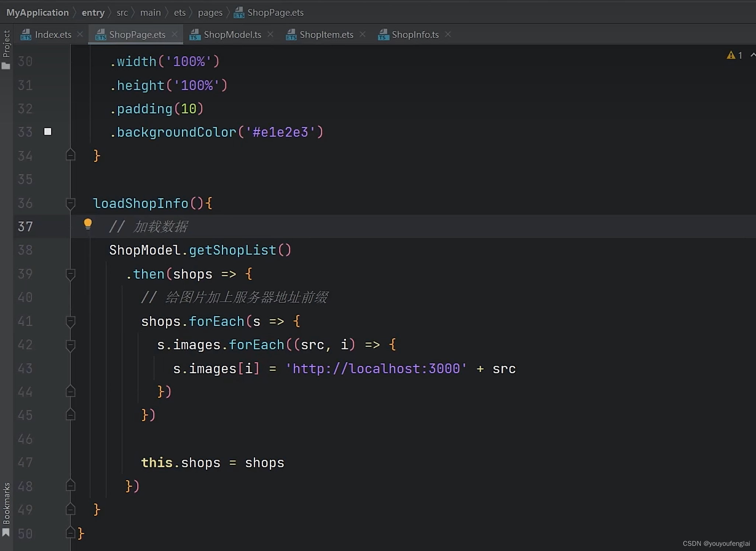
Task: Click the s.images[i] assignment target
Action: [216, 369]
